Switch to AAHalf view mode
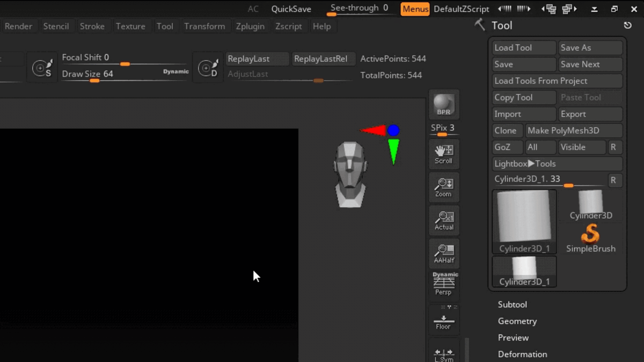This screenshot has width=644, height=362. 444,254
